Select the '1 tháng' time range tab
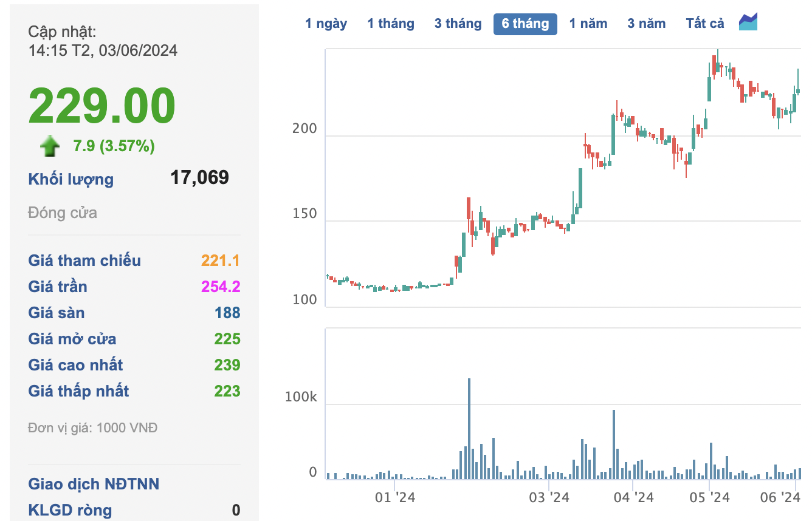Image resolution: width=812 pixels, height=521 pixels. (391, 24)
